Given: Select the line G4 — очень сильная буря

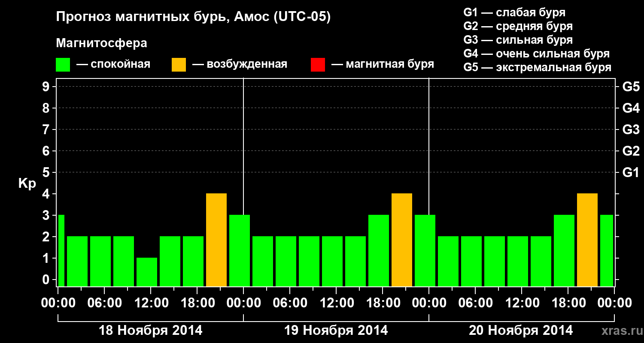Looking at the screenshot, I should coord(536,54).
